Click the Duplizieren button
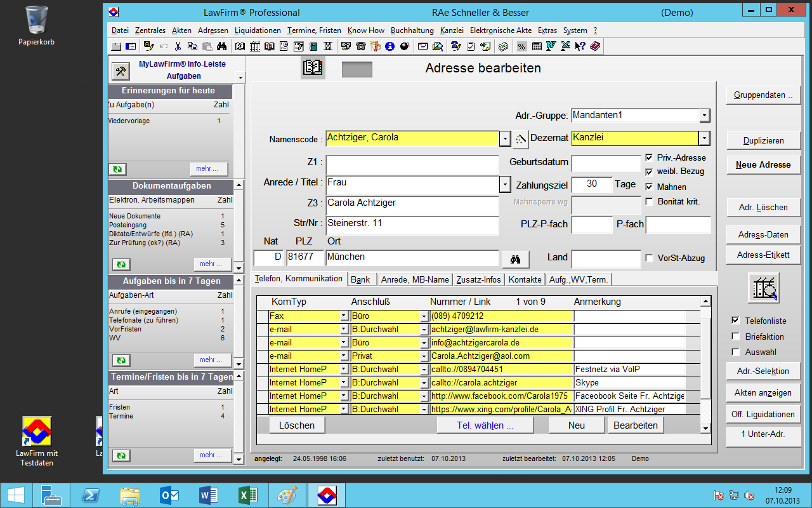Screen dimensions: 812x508 tap(763, 141)
